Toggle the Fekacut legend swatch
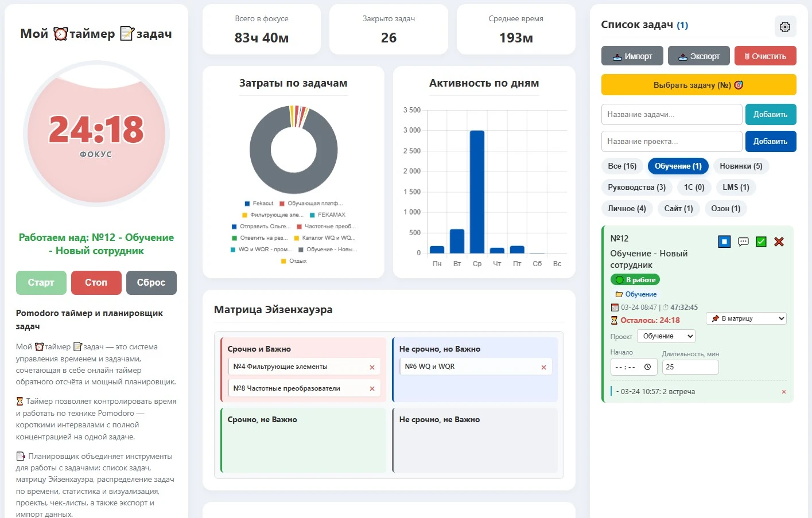The height and width of the screenshot is (518, 812). tap(247, 204)
